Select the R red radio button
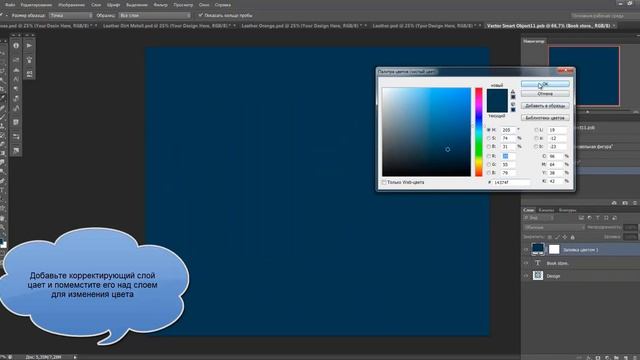This screenshot has width=640, height=360. (489, 156)
